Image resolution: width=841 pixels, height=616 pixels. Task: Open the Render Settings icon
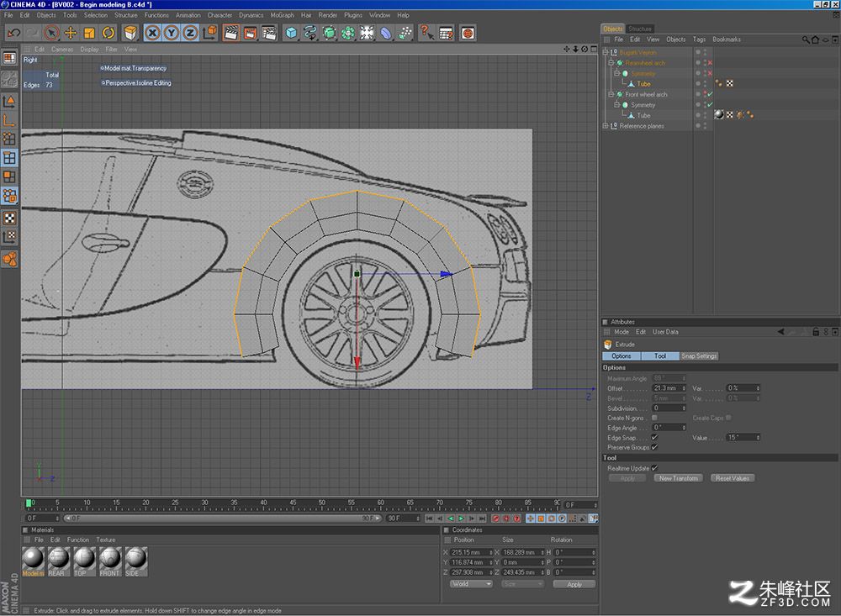click(x=269, y=33)
